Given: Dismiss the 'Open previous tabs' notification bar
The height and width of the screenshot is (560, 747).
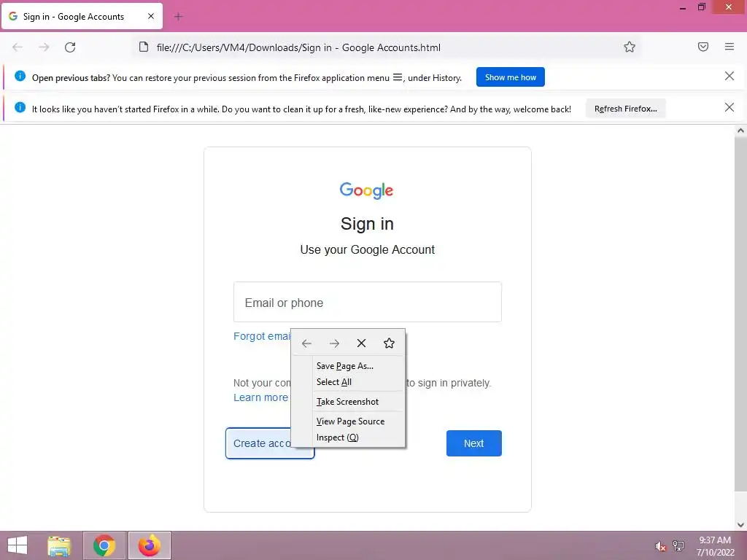Looking at the screenshot, I should point(729,76).
